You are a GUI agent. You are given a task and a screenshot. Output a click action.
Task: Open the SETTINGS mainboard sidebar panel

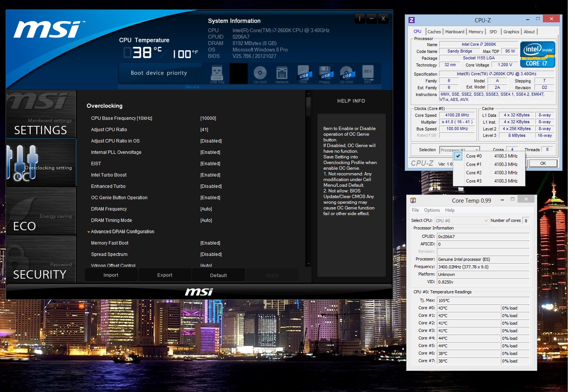(41, 114)
